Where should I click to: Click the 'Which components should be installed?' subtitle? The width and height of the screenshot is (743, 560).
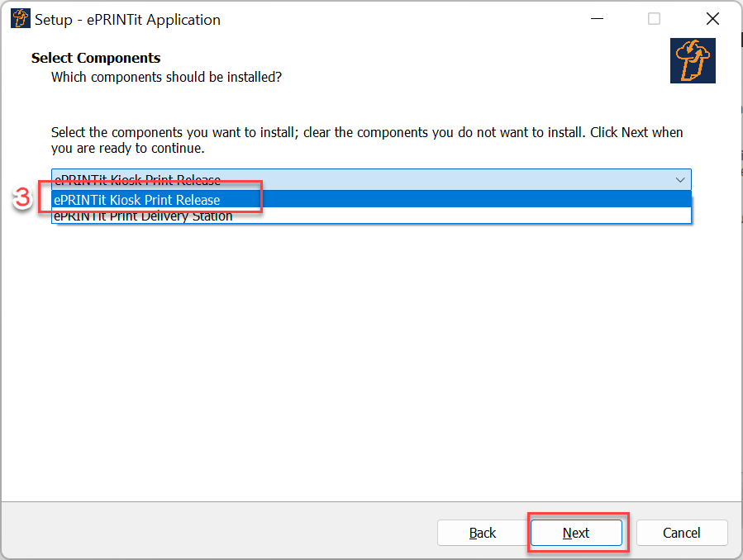166,77
